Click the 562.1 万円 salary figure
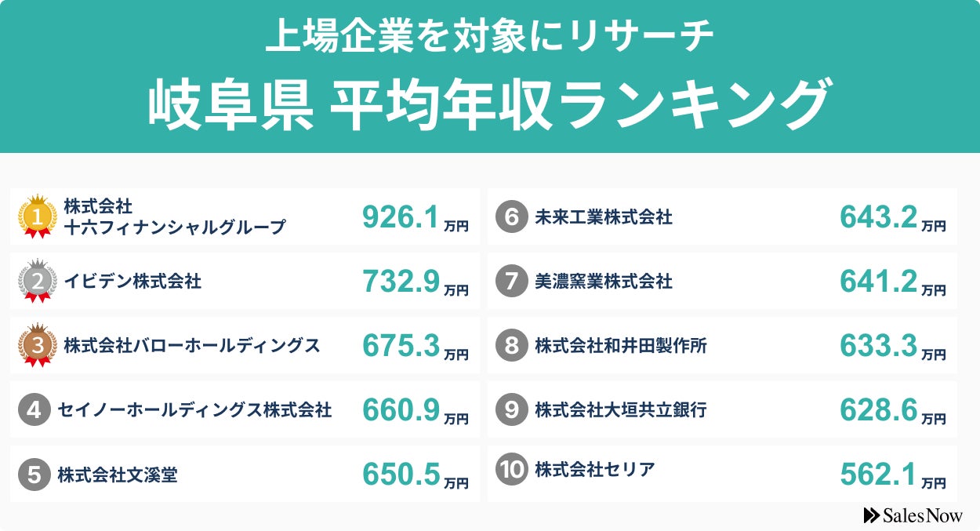 [892, 475]
